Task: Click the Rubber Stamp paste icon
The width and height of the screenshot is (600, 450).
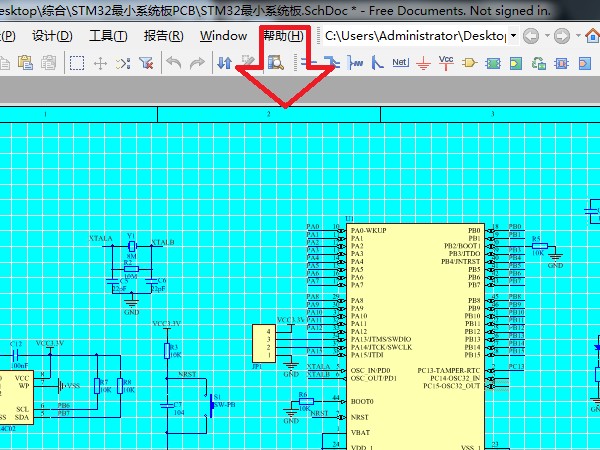Action: [49, 63]
